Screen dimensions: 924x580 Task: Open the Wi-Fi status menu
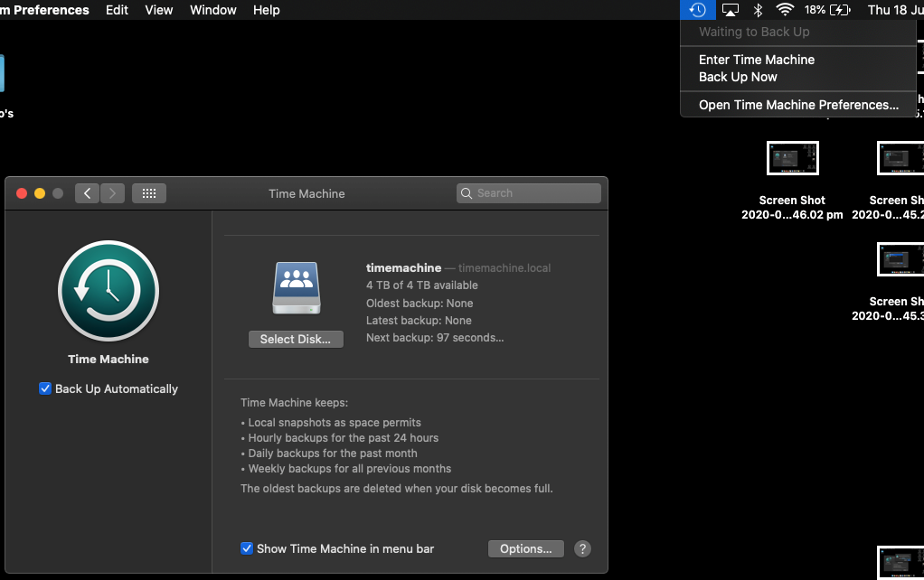pyautogui.click(x=785, y=10)
